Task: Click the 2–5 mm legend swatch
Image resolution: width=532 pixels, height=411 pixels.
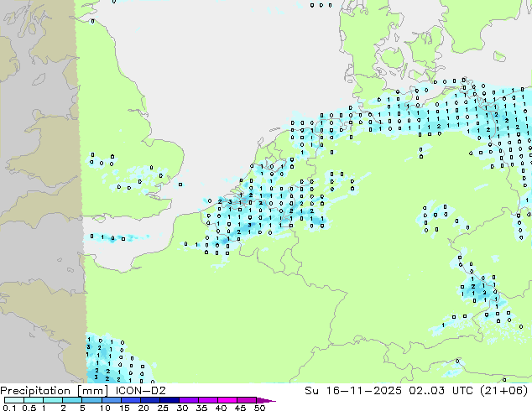Action: tap(72, 400)
